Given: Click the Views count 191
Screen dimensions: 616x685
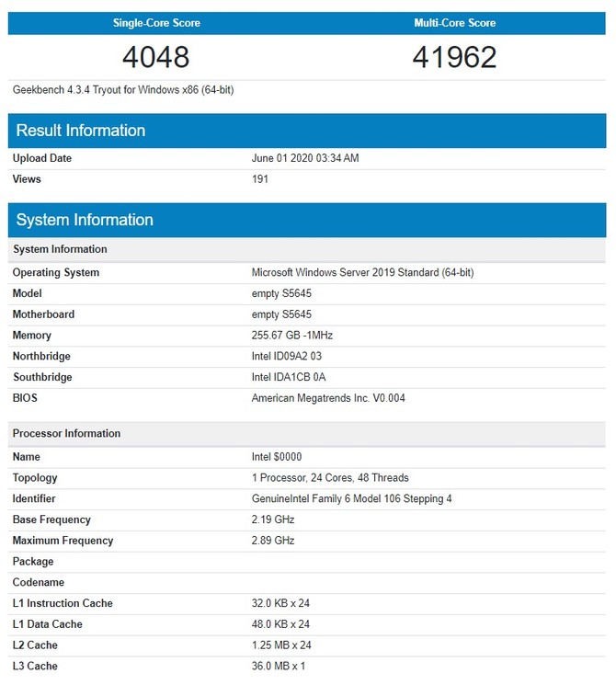Looking at the screenshot, I should (x=259, y=179).
